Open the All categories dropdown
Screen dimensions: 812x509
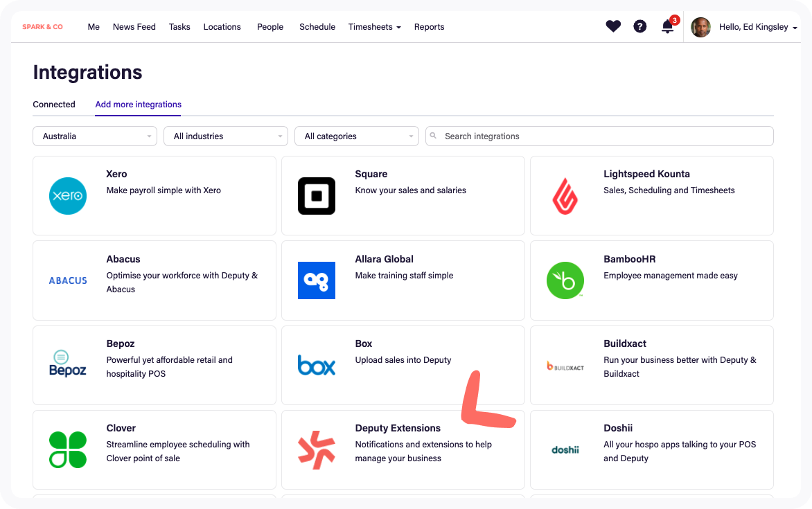[x=356, y=136]
